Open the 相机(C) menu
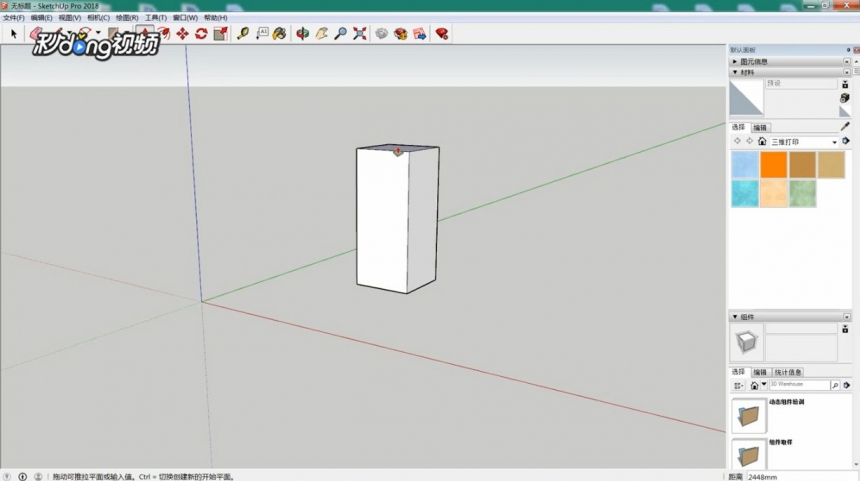This screenshot has width=860, height=481. coord(98,18)
